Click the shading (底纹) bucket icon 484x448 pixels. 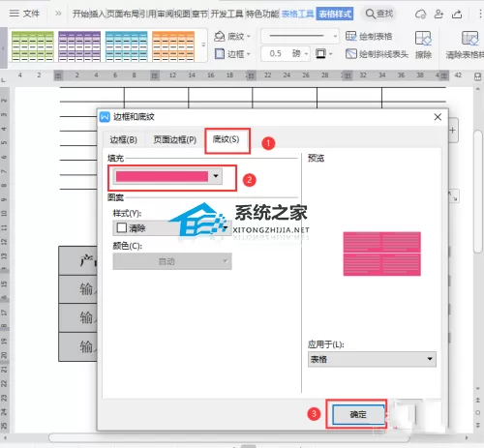(220, 36)
